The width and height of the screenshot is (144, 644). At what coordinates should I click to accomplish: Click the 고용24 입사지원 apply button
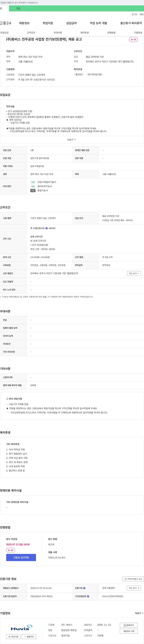[21, 558]
